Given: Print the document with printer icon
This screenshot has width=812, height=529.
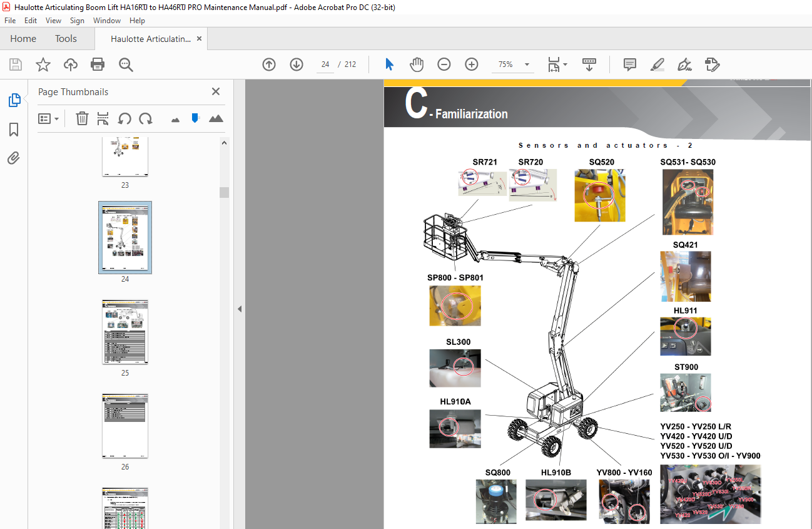Looking at the screenshot, I should pos(98,64).
